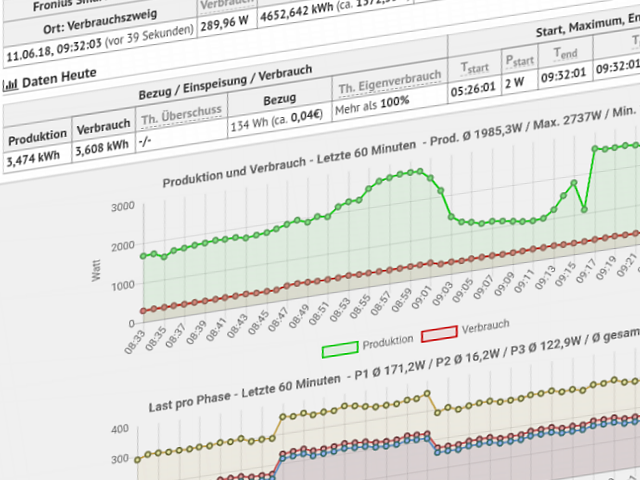The height and width of the screenshot is (480, 640).
Task: Click the 400 label on phase chart axis
Action: [x=120, y=429]
